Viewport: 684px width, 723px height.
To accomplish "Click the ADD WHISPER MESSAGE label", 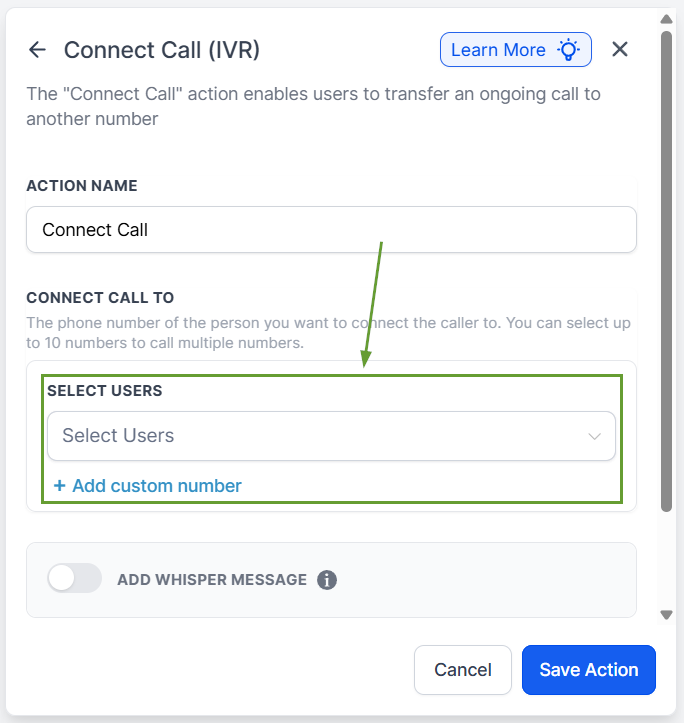I will [x=212, y=580].
